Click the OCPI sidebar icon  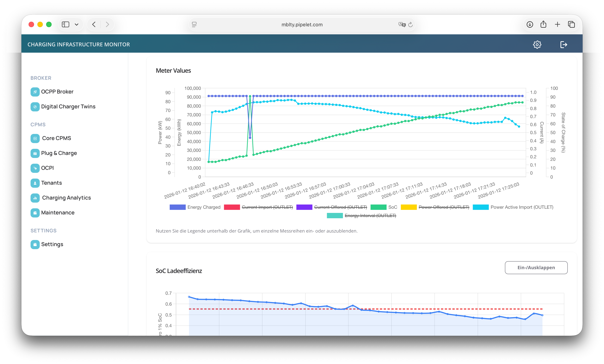click(x=35, y=168)
